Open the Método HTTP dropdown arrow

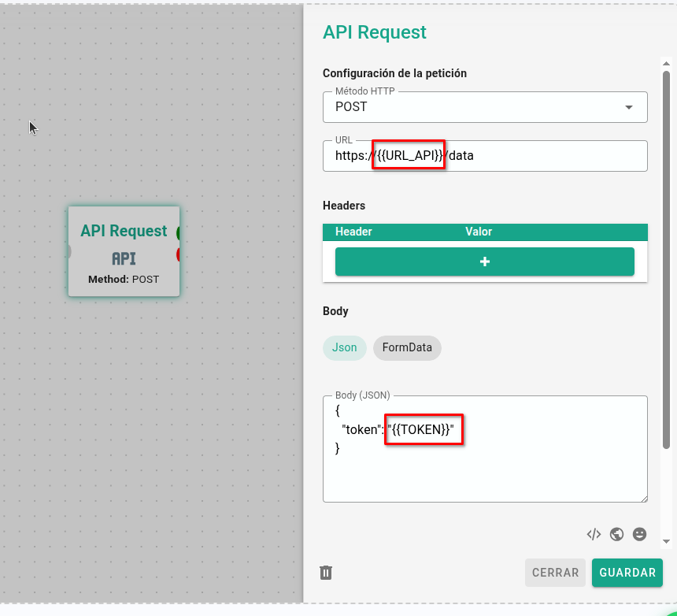[628, 108]
